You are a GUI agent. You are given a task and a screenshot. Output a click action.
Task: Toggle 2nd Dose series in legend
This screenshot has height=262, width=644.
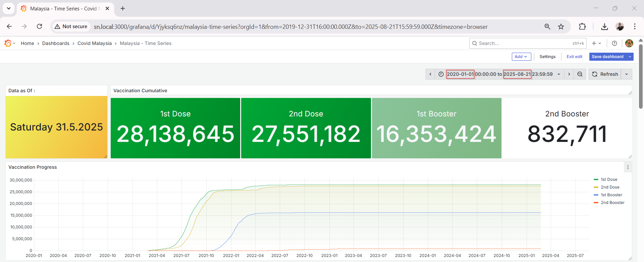610,187
